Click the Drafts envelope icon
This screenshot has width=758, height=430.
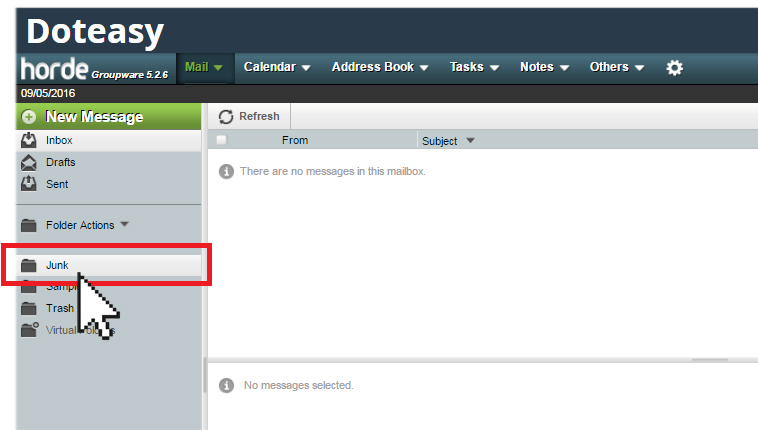coord(29,163)
